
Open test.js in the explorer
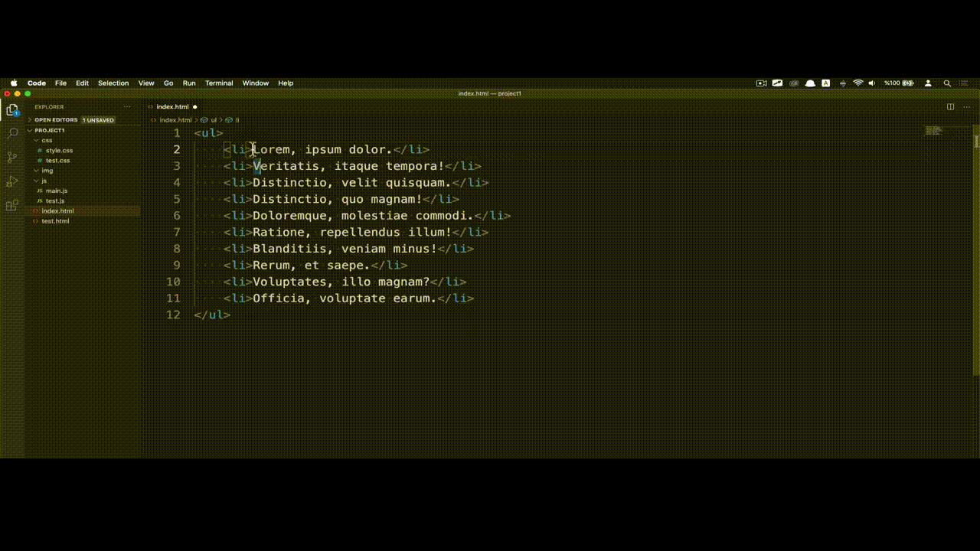point(55,201)
